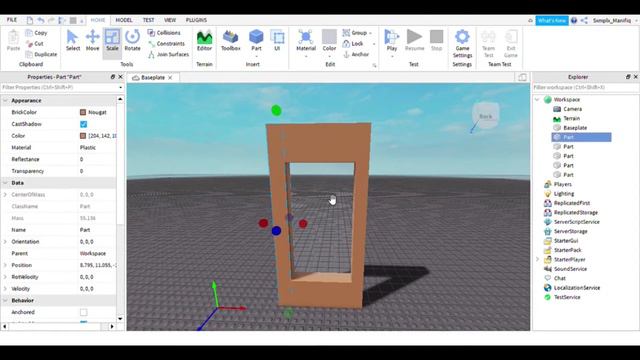Toggle the Anchor button
Image resolution: width=640 pixels, height=360 pixels.
click(356, 54)
